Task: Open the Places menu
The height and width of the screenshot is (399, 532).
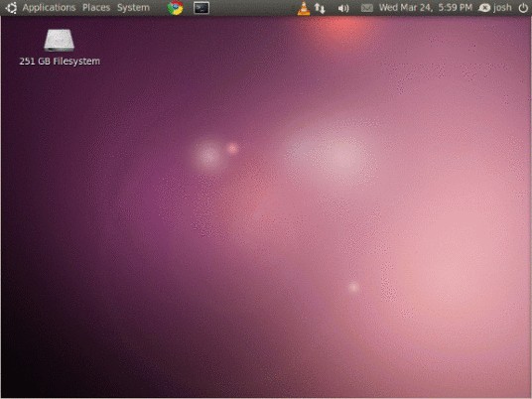Action: pos(96,8)
